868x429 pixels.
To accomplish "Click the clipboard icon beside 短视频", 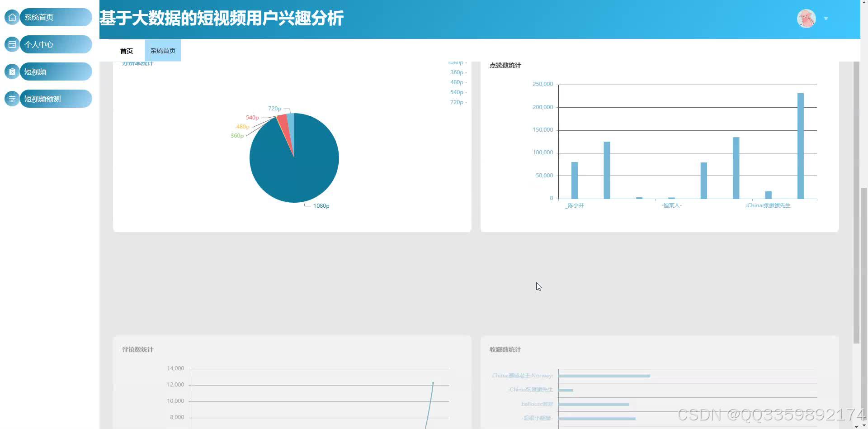I will tap(12, 71).
